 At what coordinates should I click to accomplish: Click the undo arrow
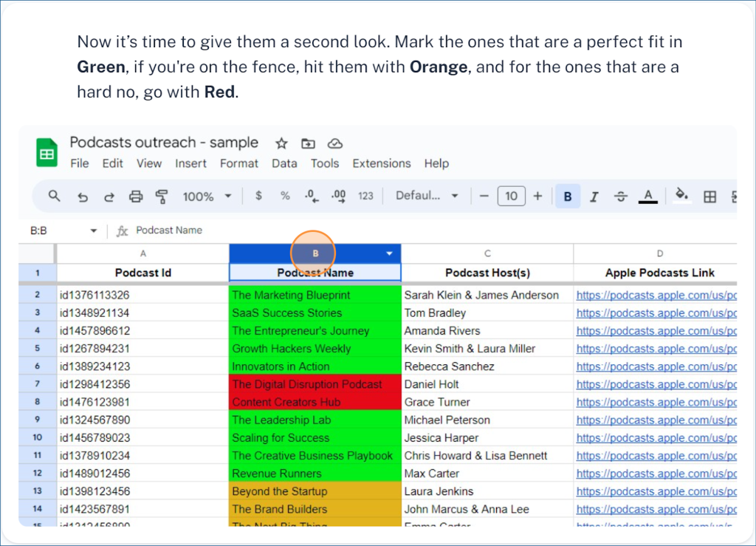click(83, 197)
